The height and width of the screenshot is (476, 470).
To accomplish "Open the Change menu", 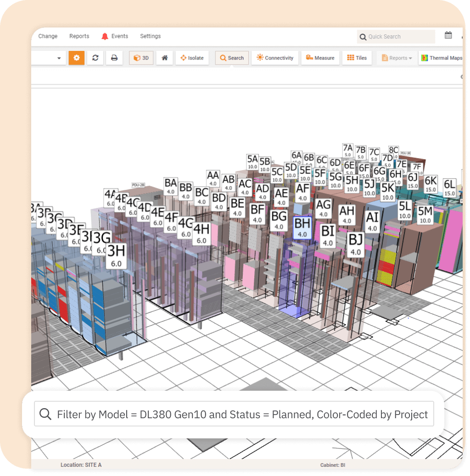I will (48, 36).
